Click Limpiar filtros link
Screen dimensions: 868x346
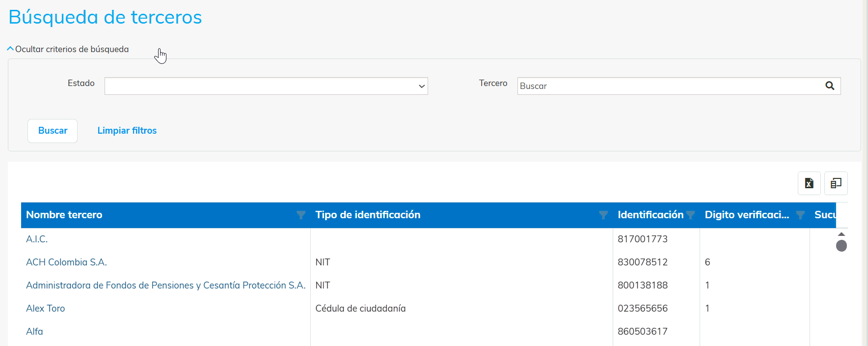(127, 131)
